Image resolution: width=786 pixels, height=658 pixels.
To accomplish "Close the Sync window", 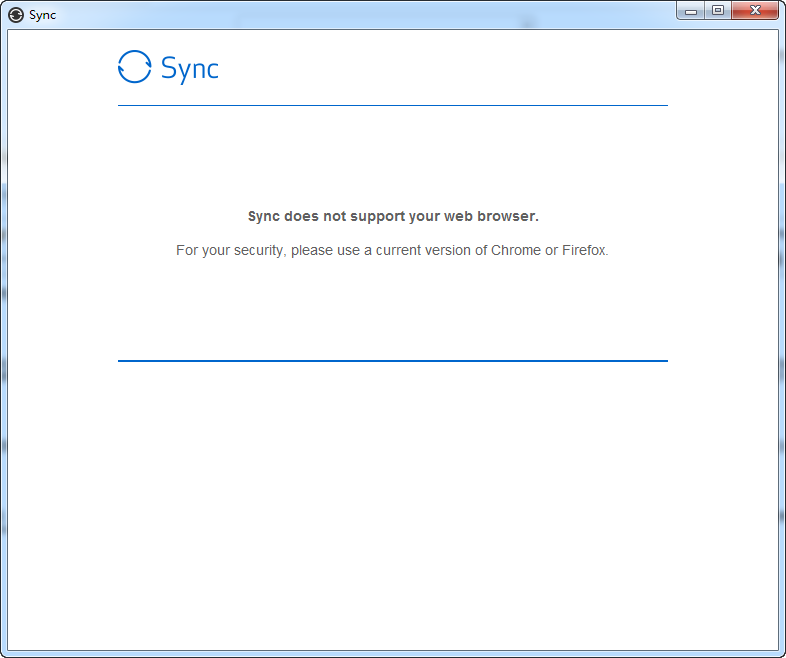I will [755, 11].
